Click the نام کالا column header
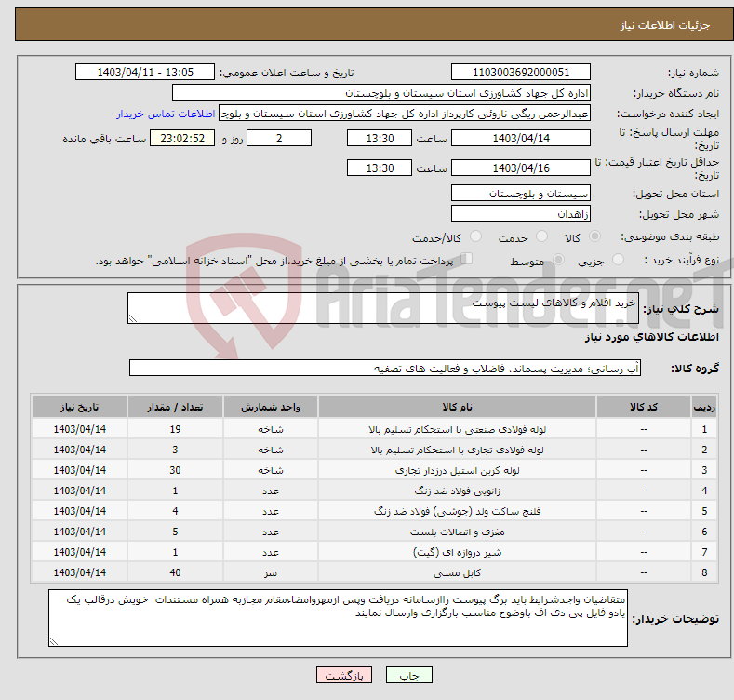 click(457, 407)
